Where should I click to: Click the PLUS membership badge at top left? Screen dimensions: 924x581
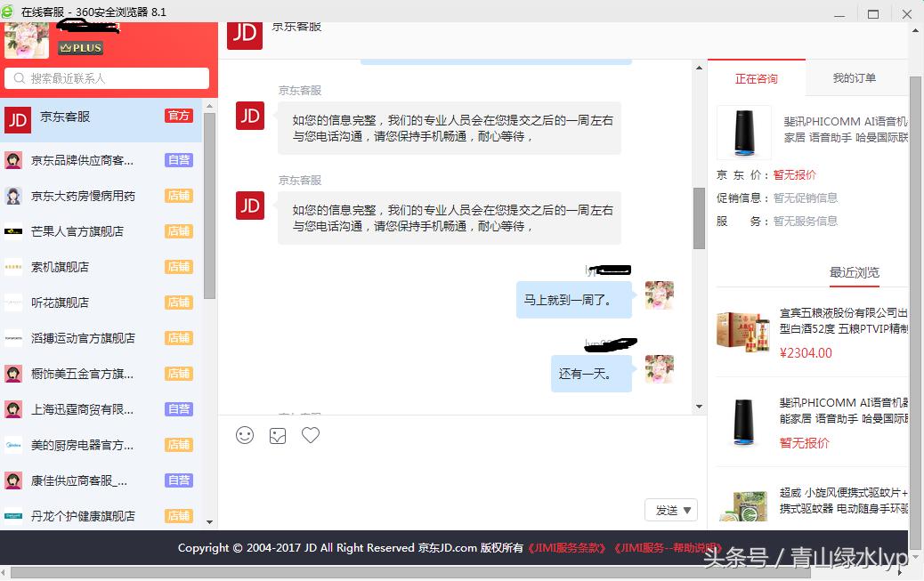80,48
